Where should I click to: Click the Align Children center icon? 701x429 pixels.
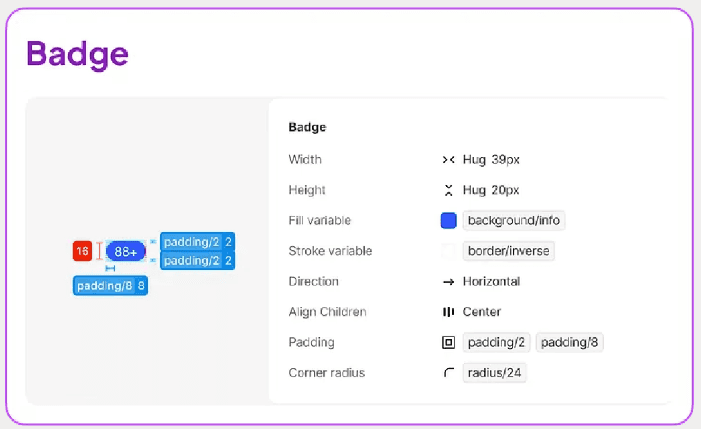click(x=448, y=312)
